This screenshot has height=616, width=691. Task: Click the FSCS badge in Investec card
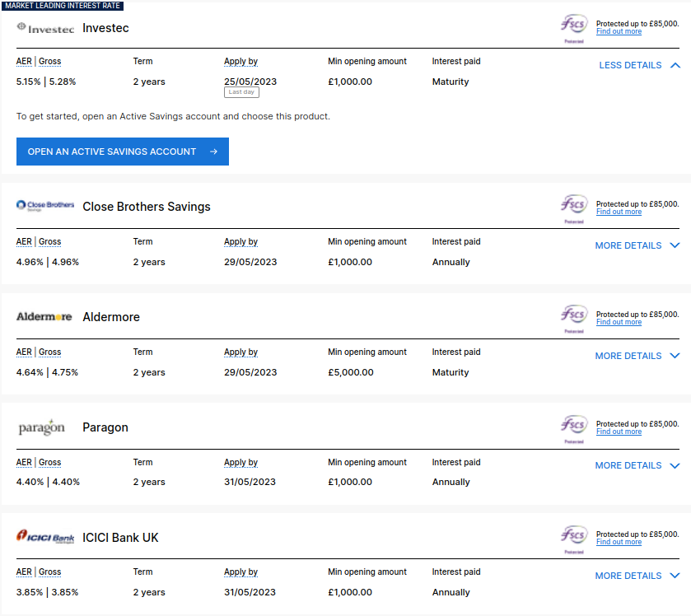pos(574,28)
